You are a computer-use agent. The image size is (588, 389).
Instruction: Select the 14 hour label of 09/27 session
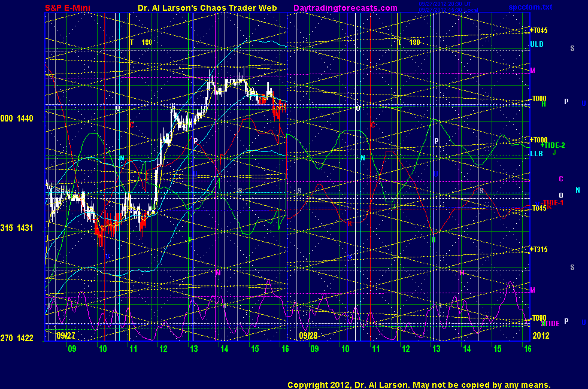(x=225, y=349)
